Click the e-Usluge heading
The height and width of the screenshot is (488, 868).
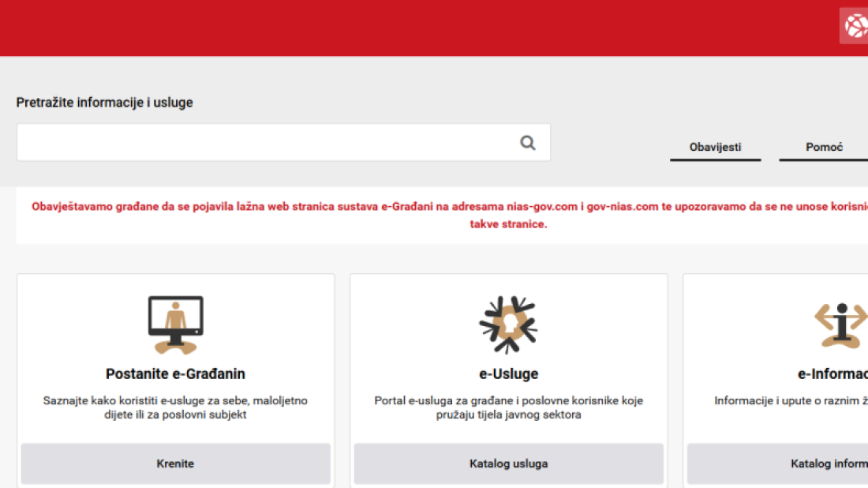[509, 374]
